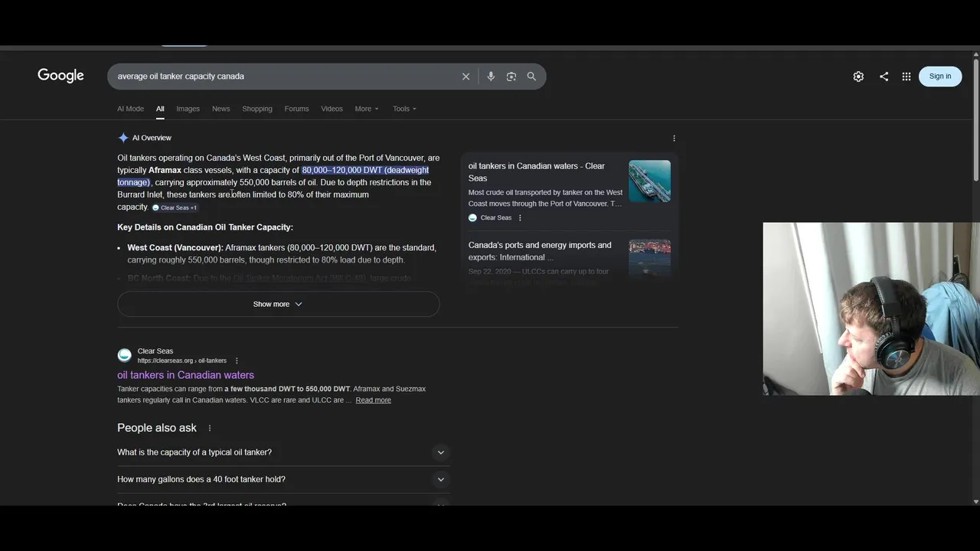Click the magnifying glass search icon

[x=531, y=77]
